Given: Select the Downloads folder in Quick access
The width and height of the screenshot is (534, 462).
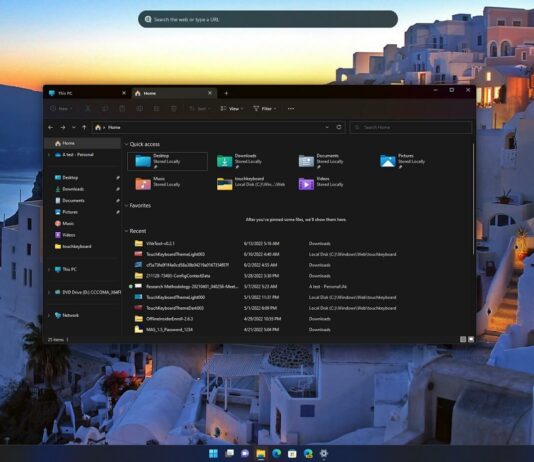Looking at the screenshot, I should 249,161.
